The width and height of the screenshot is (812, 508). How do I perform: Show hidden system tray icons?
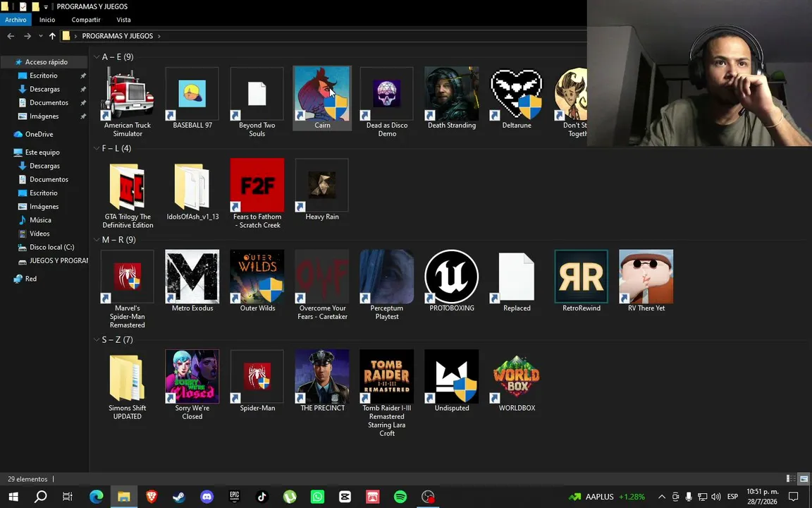click(x=661, y=497)
